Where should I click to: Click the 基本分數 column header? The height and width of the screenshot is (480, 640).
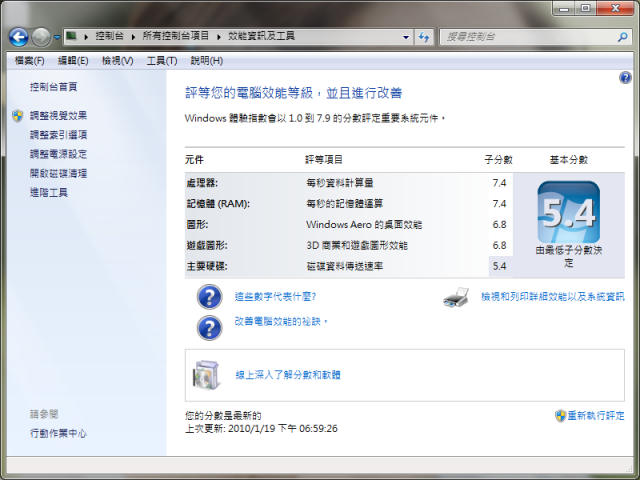pos(569,160)
